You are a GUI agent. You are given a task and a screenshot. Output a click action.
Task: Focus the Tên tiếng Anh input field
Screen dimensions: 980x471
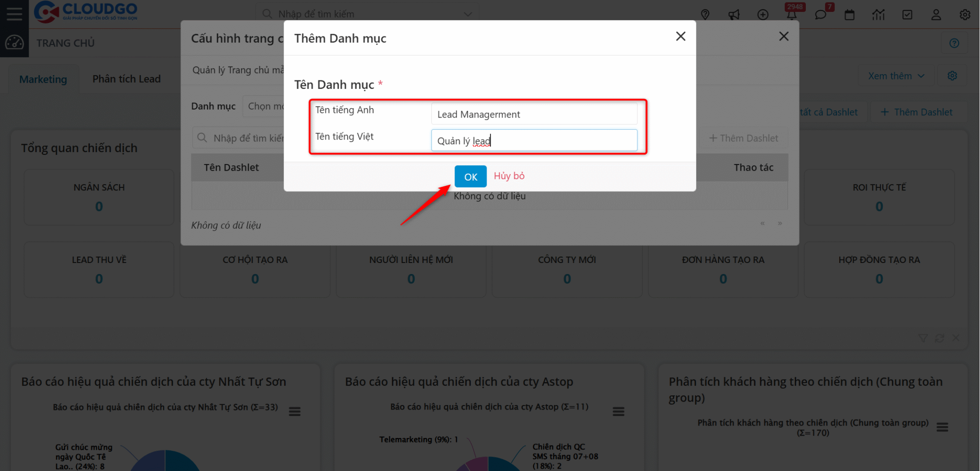(x=534, y=114)
